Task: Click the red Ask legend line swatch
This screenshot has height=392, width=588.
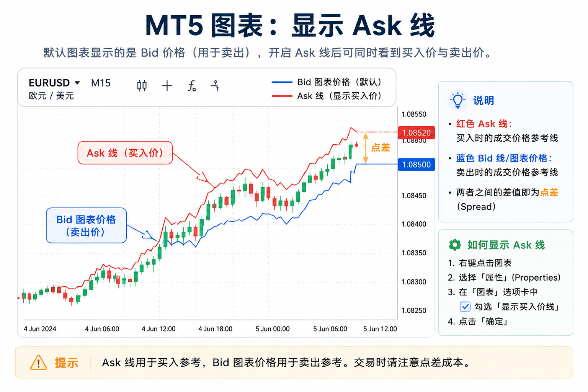Action: pyautogui.click(x=282, y=96)
